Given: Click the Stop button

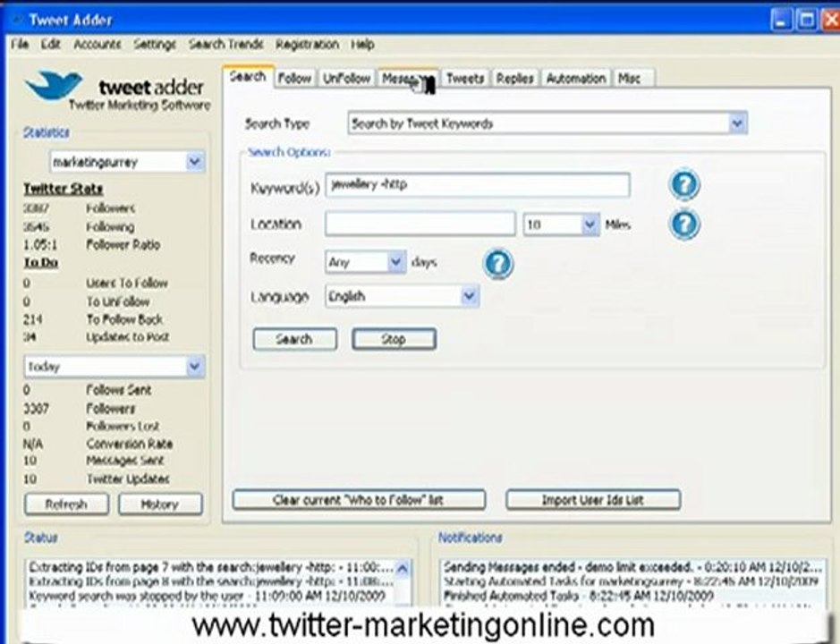Looking at the screenshot, I should [x=394, y=339].
